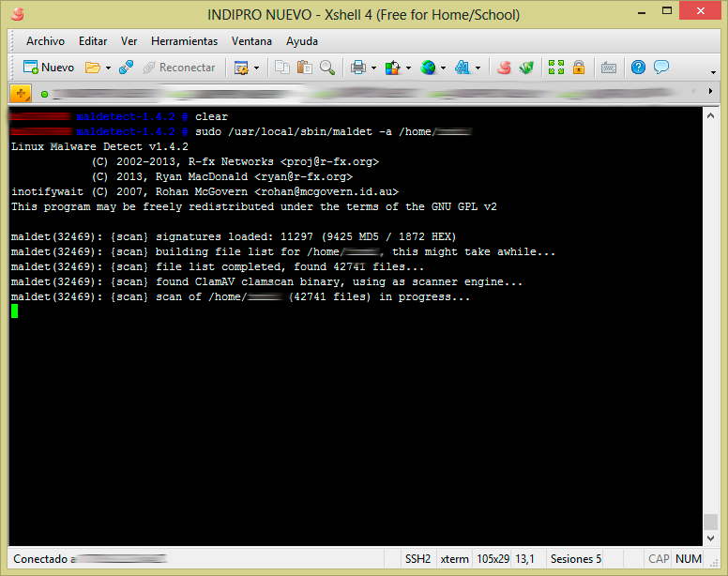Click the printer icon

[x=358, y=68]
